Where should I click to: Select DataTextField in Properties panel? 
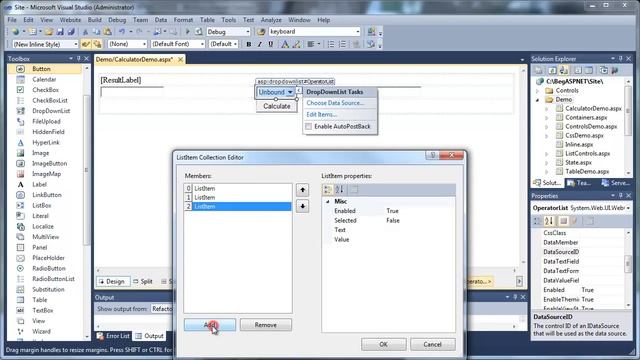point(561,261)
